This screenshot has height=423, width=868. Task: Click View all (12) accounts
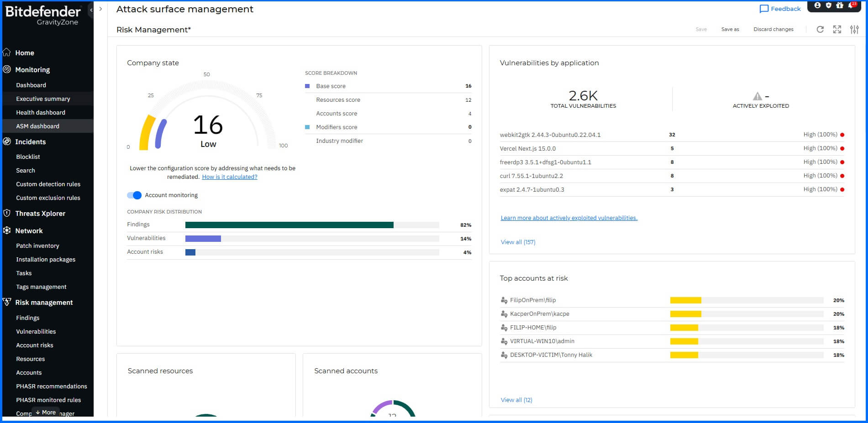coord(516,400)
